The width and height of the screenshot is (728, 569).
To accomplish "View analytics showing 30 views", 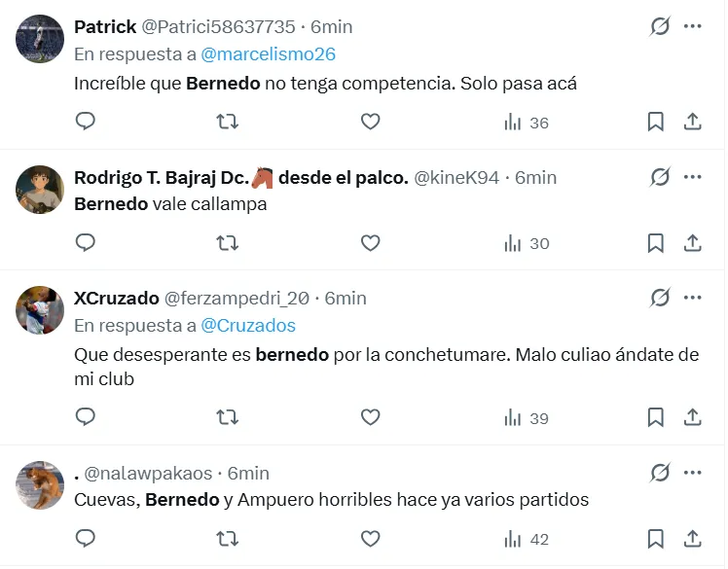I will [526, 243].
